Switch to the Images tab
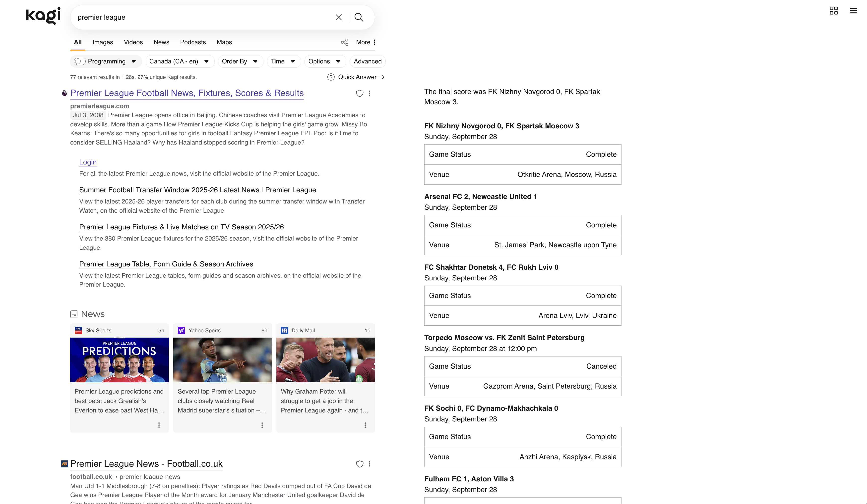 point(103,42)
